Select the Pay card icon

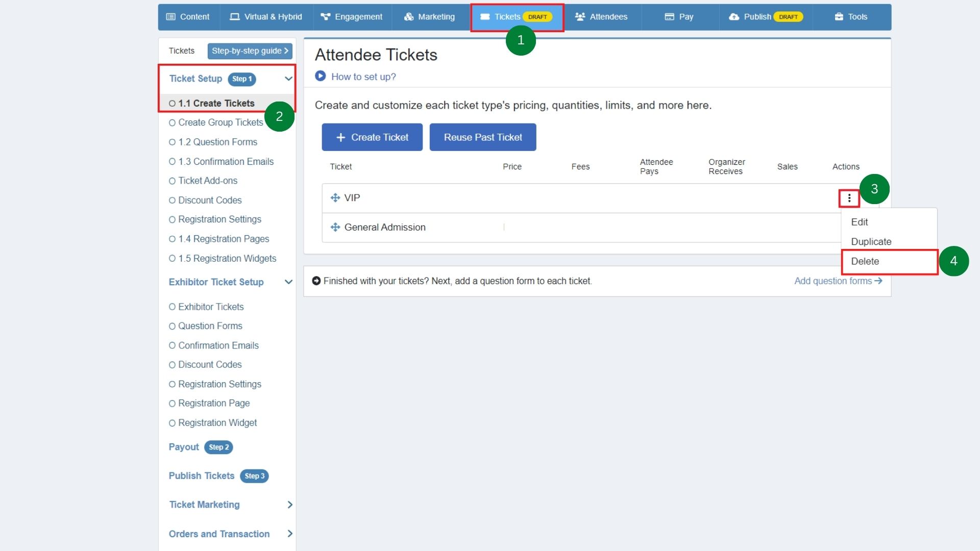[x=669, y=17]
